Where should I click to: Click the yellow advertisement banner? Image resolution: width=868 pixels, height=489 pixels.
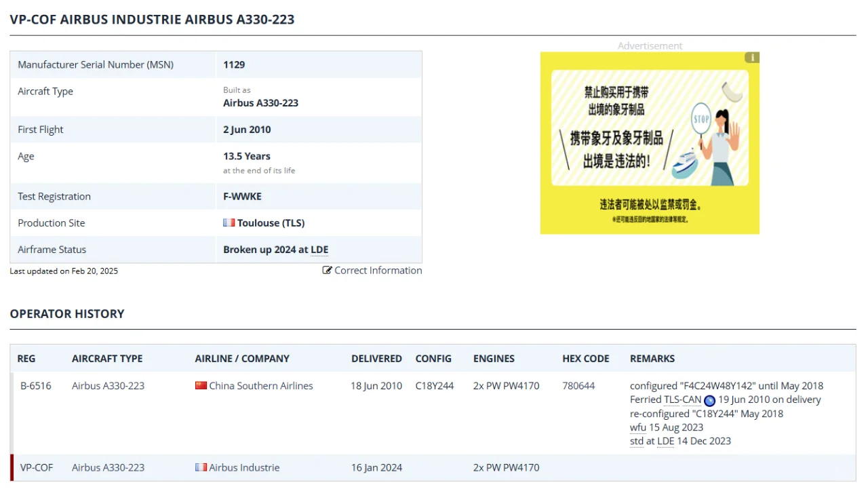point(650,142)
